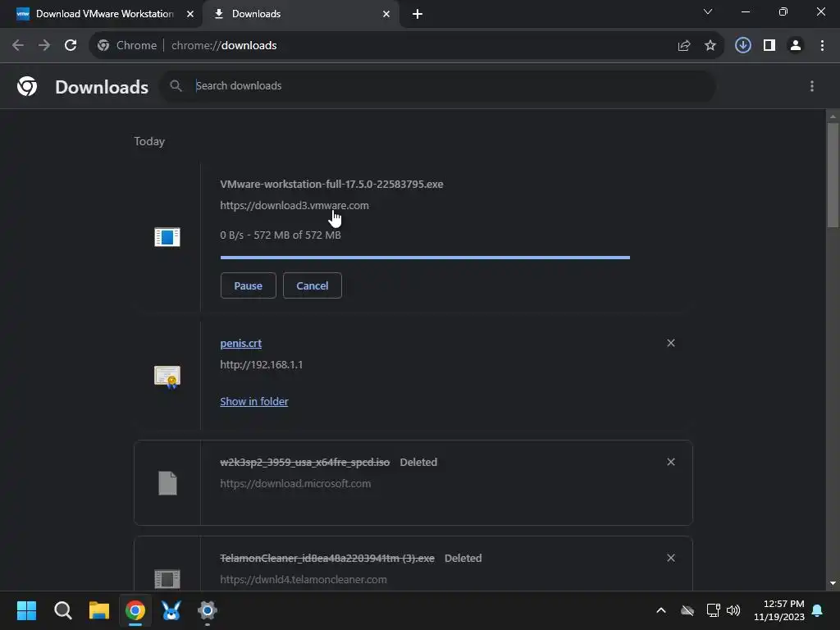The image size is (840, 630).
Task: Click the search magnifier in downloads search
Action: click(176, 85)
